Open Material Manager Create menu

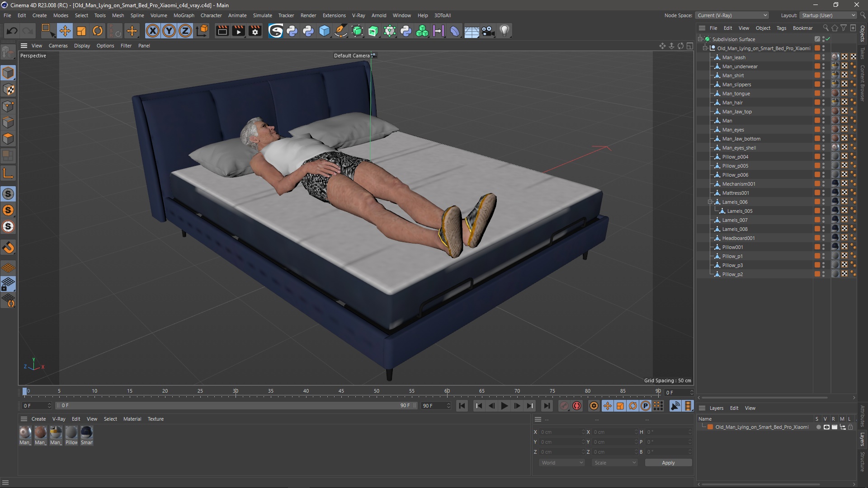click(x=38, y=419)
